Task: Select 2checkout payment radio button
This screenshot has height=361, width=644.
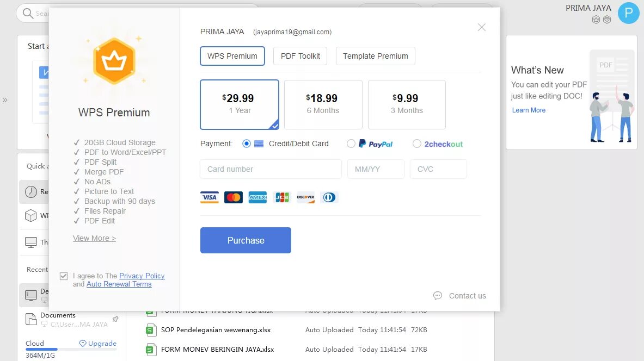Action: coord(417,144)
